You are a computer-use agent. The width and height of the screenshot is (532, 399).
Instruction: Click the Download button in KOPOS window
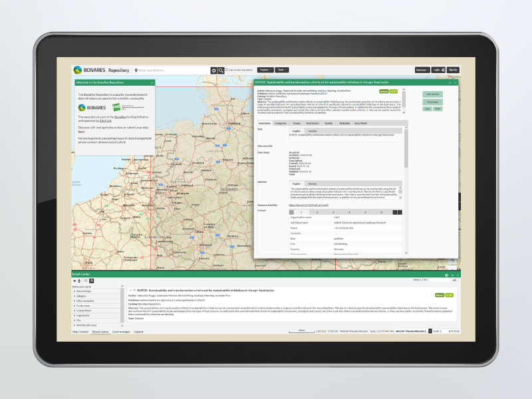pyautogui.click(x=433, y=102)
